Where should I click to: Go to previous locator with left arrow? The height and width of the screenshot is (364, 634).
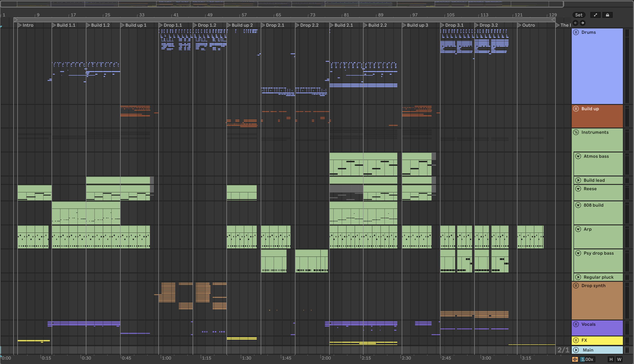(575, 23)
